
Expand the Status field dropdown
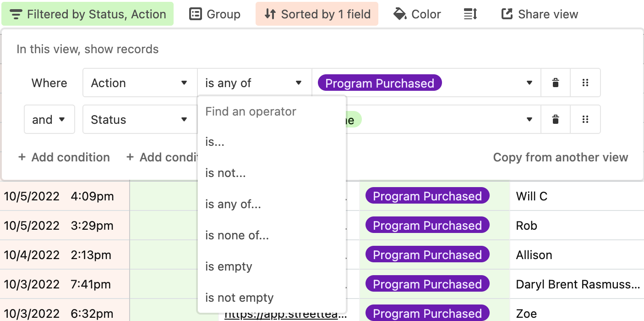pos(139,120)
